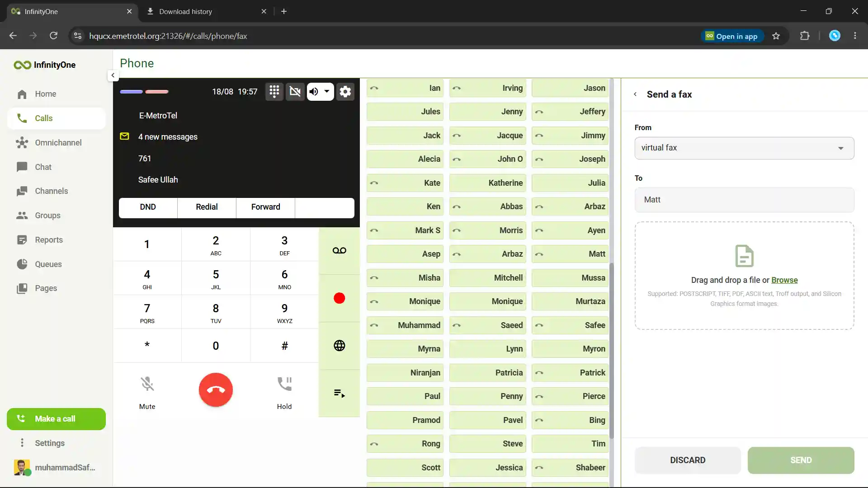
Task: Click the contact list scrollbar
Action: 612,350
